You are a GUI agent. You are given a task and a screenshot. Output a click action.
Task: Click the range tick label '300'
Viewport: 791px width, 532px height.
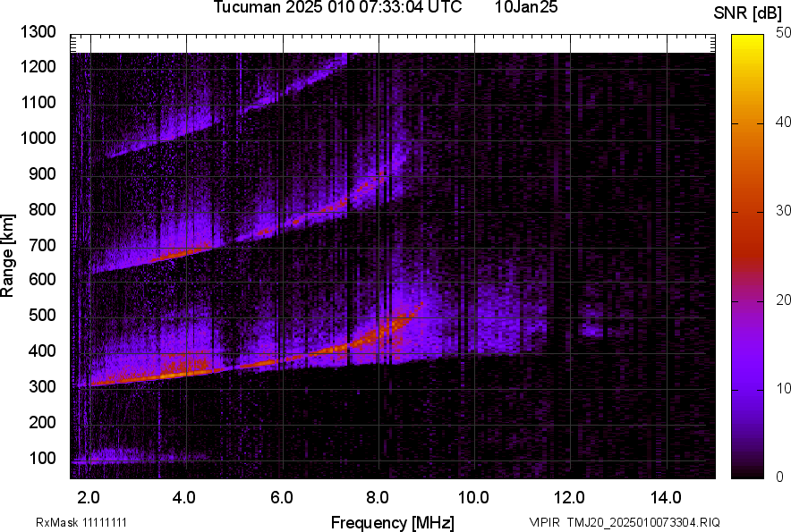42,387
